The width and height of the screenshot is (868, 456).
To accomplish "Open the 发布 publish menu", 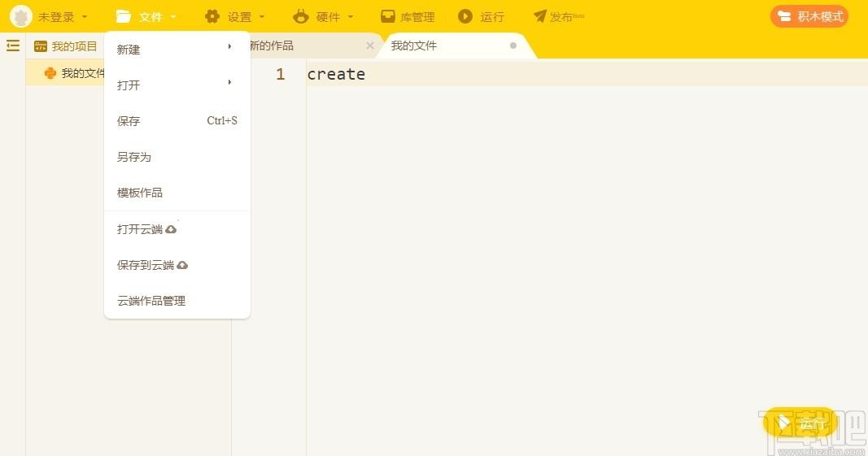I will (559, 16).
